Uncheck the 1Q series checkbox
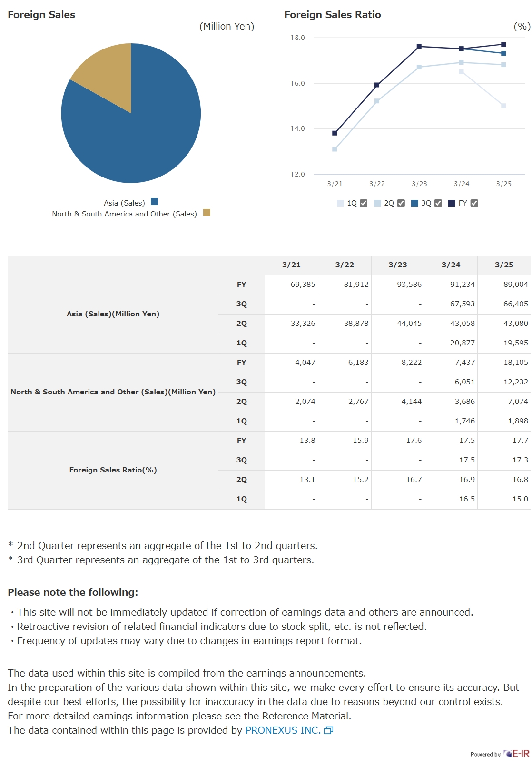 [364, 203]
